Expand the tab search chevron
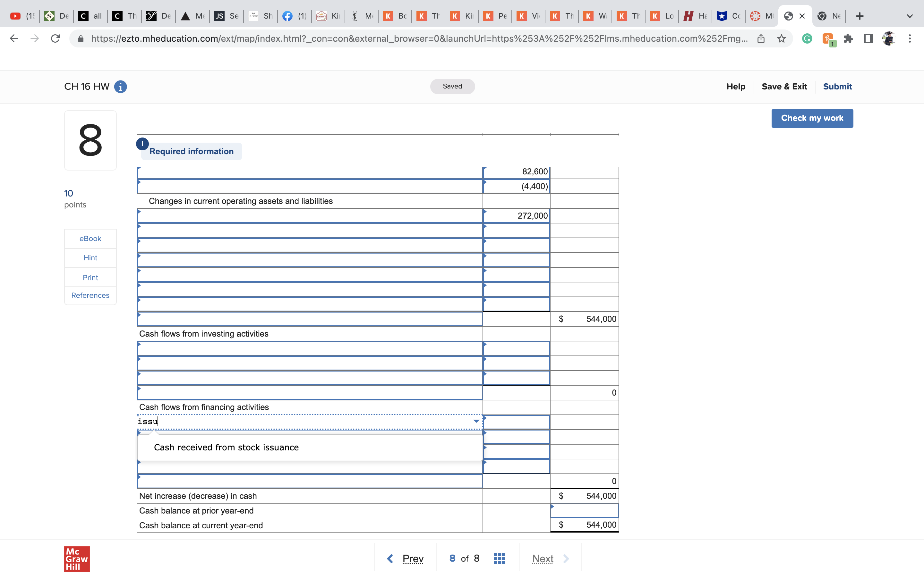 point(910,16)
